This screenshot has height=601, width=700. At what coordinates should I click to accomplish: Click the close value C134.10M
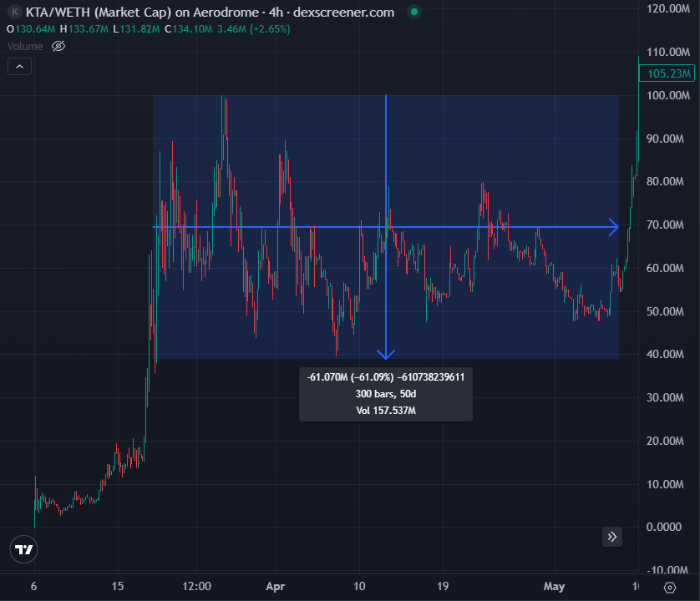click(x=189, y=29)
